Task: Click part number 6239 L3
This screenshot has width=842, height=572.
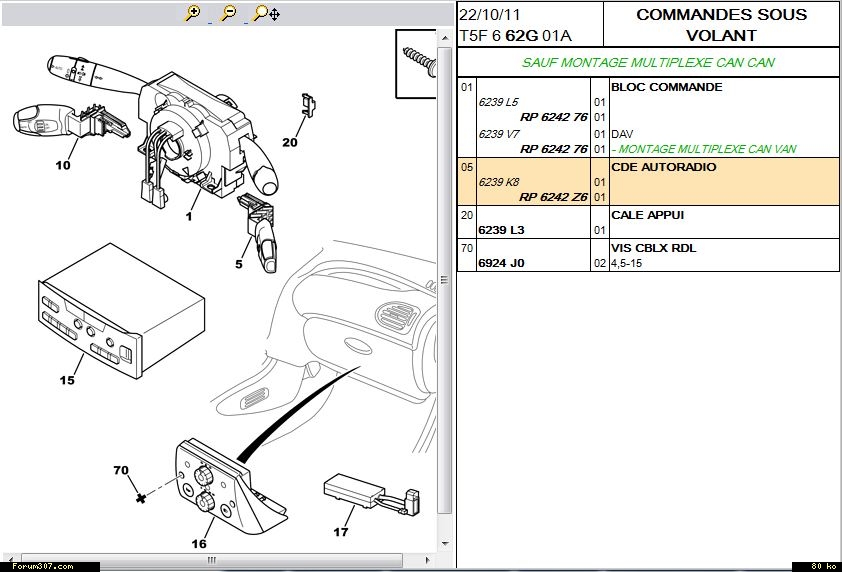Action: pyautogui.click(x=501, y=230)
